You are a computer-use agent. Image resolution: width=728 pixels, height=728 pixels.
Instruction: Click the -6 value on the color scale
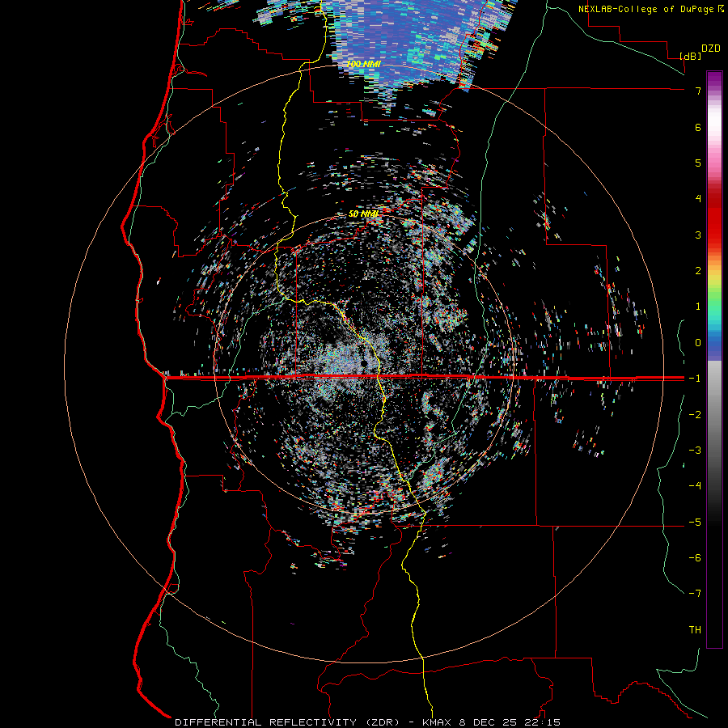pyautogui.click(x=695, y=558)
